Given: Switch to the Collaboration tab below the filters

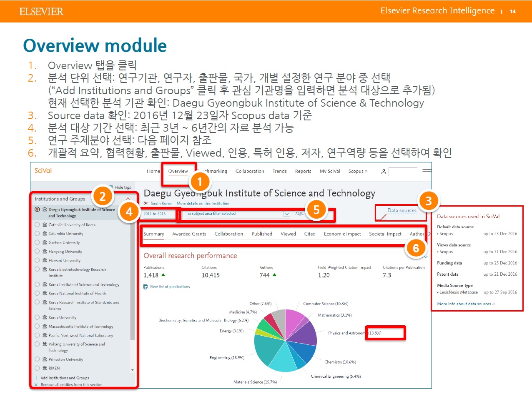Looking at the screenshot, I should (x=228, y=234).
